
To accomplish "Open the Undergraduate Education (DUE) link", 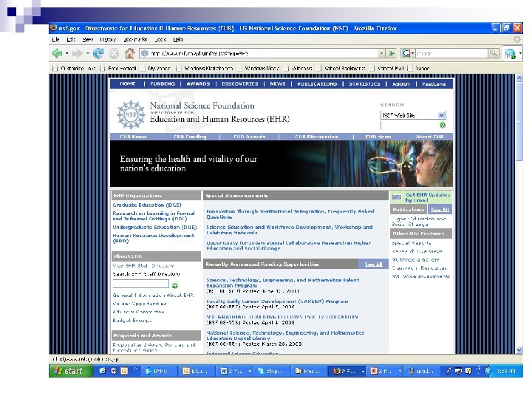I will pyautogui.click(x=154, y=227).
